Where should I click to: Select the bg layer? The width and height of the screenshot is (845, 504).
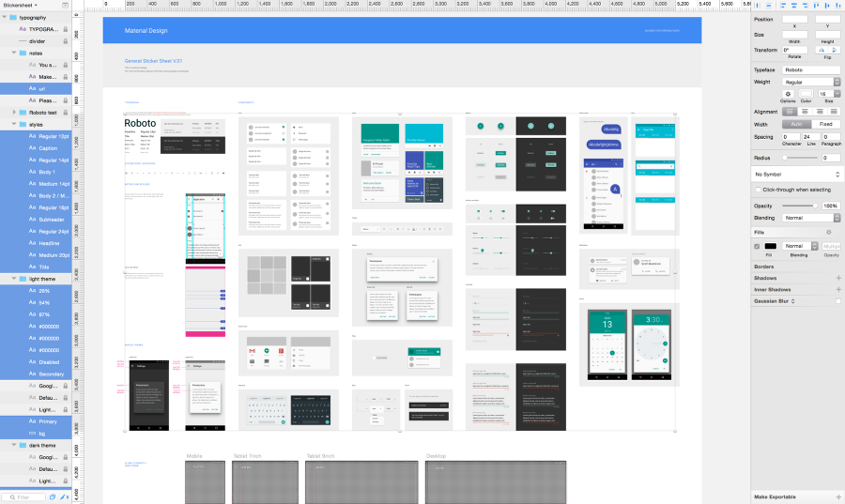[x=36, y=434]
